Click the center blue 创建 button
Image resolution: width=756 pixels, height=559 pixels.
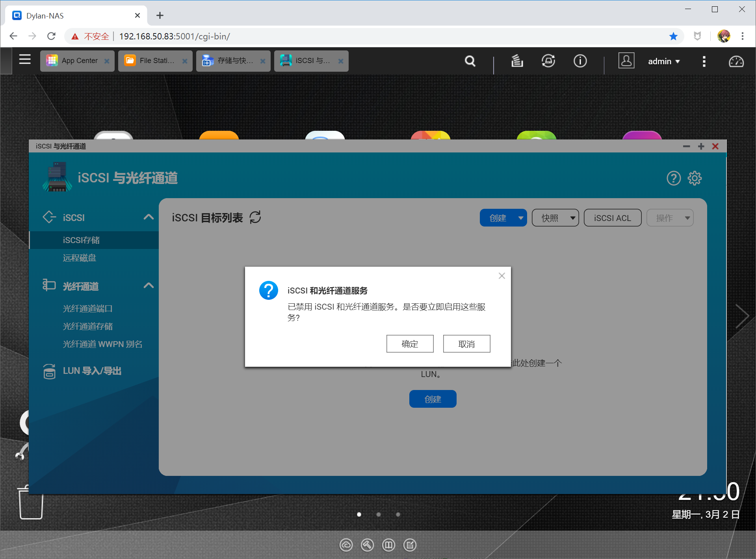click(433, 399)
